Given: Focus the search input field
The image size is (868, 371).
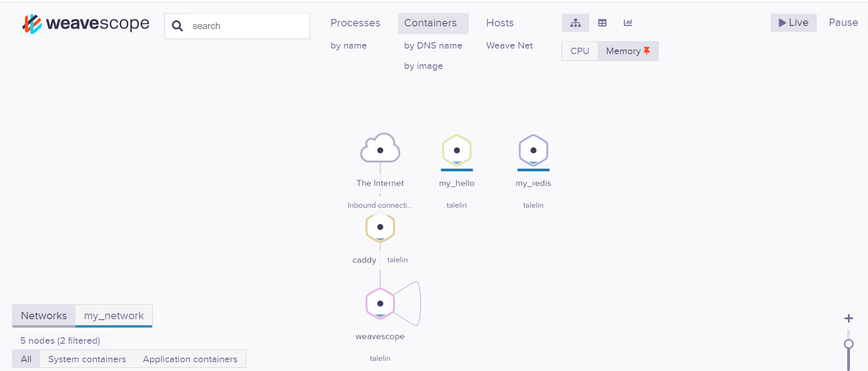Looking at the screenshot, I should [x=237, y=26].
